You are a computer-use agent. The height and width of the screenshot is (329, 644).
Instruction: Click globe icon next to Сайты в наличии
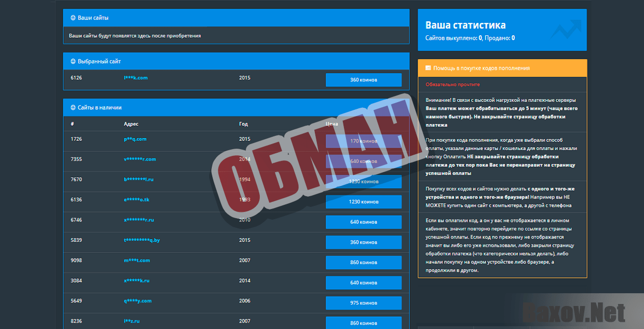click(73, 108)
